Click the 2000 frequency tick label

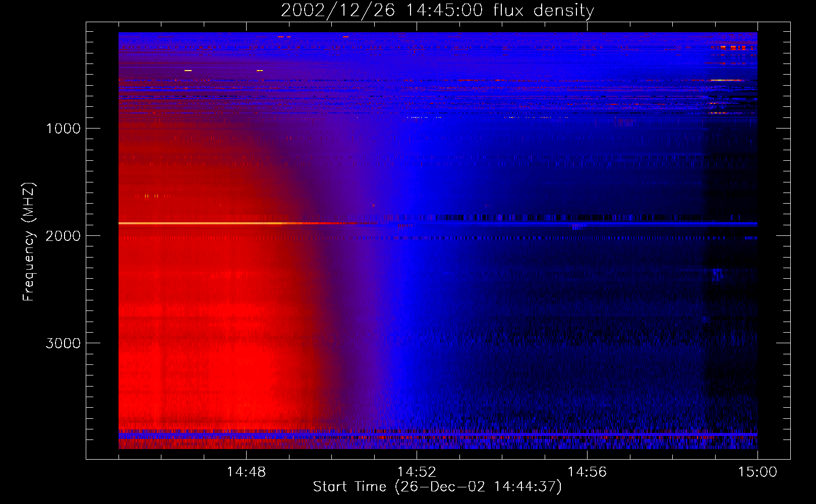(64, 236)
